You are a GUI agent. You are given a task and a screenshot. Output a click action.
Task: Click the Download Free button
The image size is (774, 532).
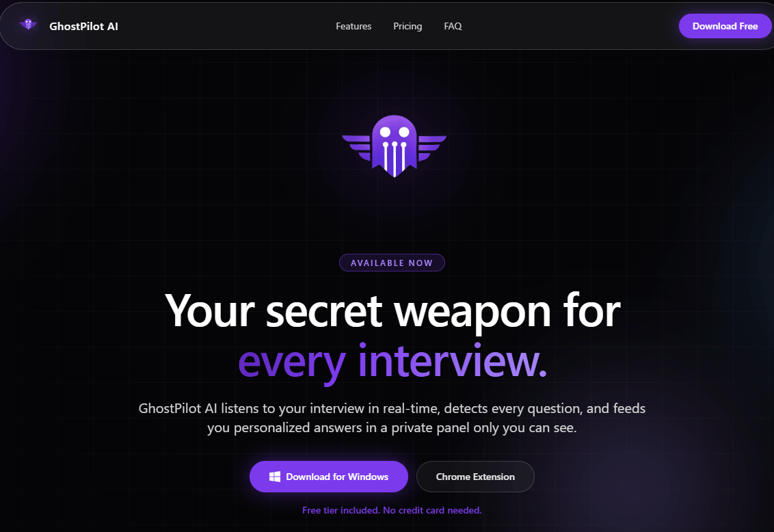725,26
